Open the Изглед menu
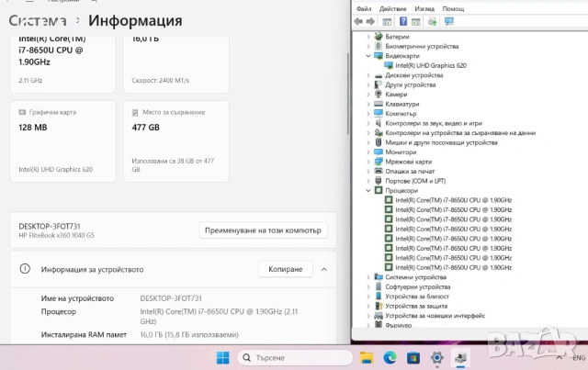 [424, 8]
